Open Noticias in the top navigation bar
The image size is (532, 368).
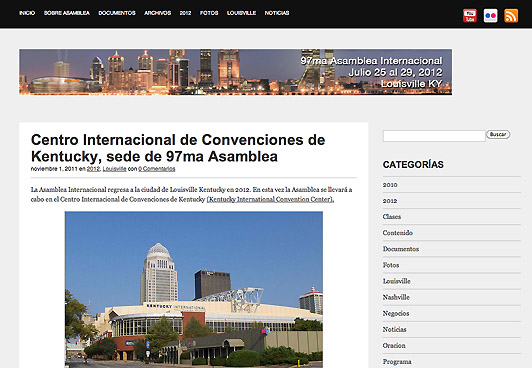coord(277,13)
